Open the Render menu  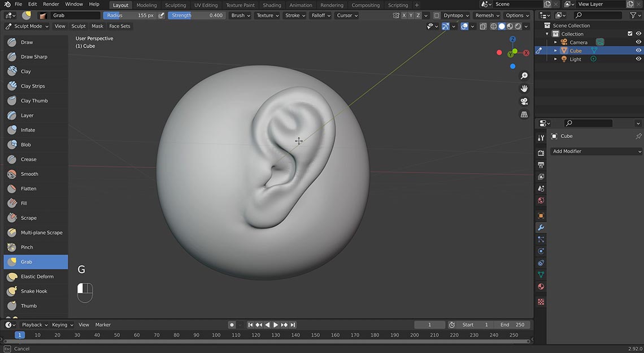pos(51,4)
